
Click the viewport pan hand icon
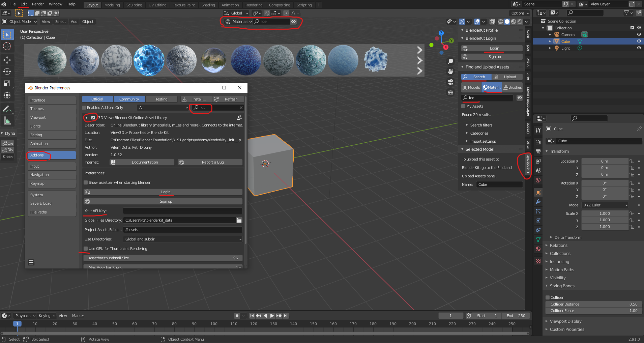point(450,72)
